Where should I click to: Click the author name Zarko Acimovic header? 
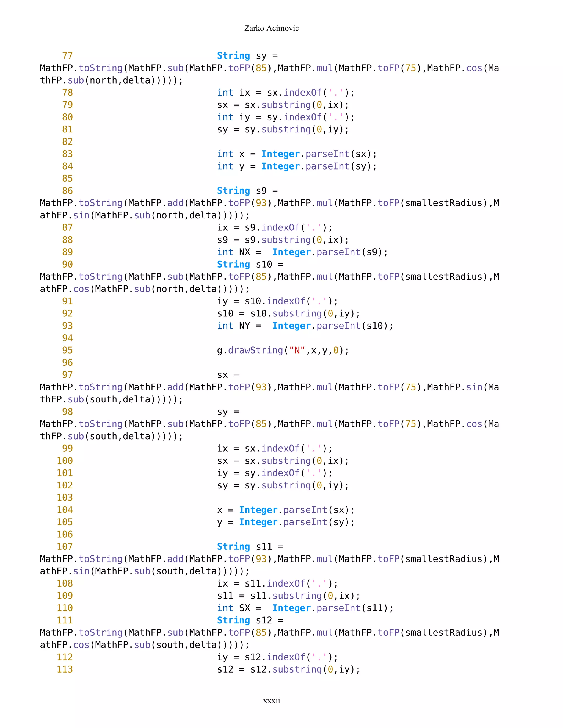click(272, 28)
